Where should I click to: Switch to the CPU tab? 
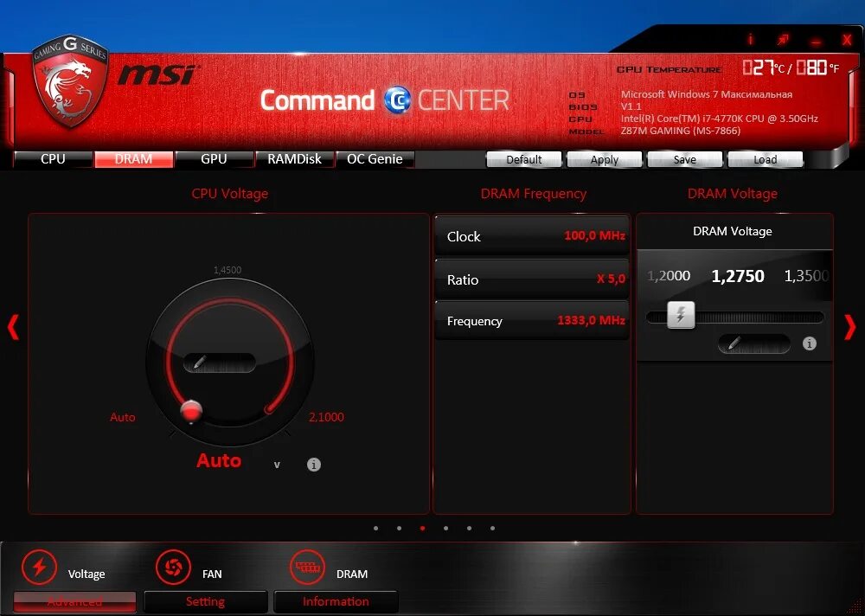pyautogui.click(x=53, y=159)
